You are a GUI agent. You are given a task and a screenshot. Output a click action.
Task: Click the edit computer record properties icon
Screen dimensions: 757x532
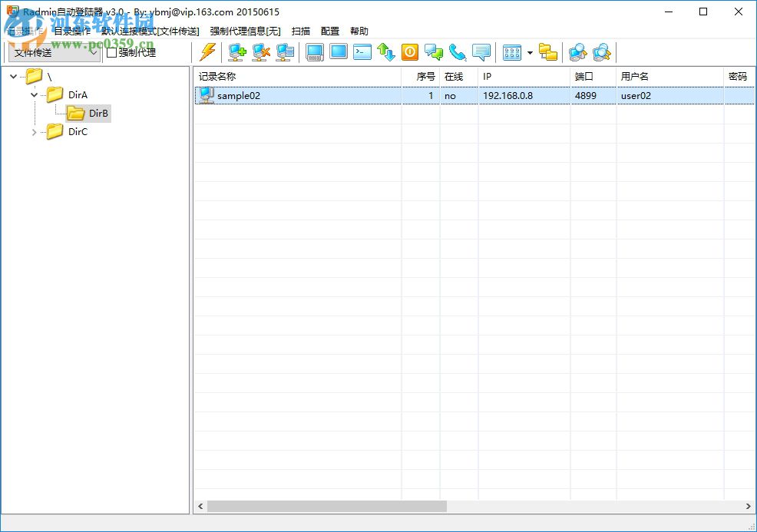click(285, 52)
